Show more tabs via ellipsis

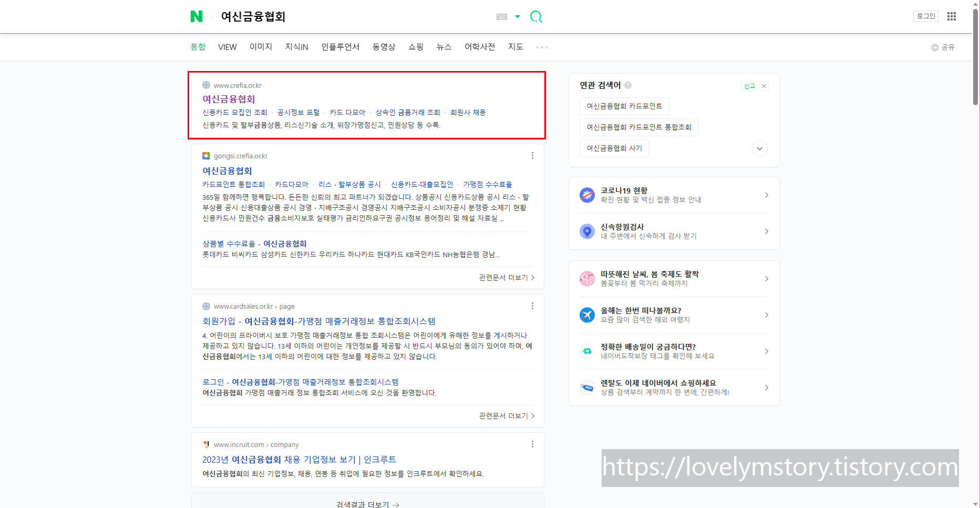point(542,47)
